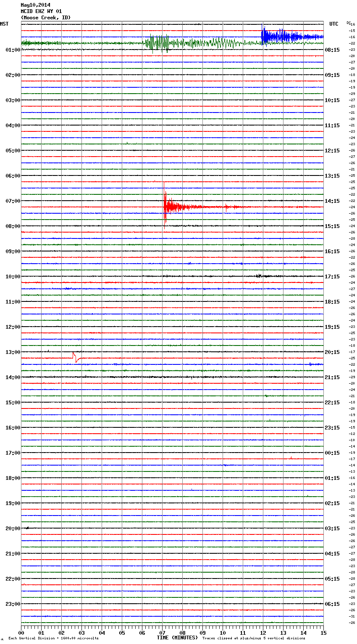Select the 15:15 UTC time label
The width and height of the screenshot is (357, 644).
tap(332, 226)
